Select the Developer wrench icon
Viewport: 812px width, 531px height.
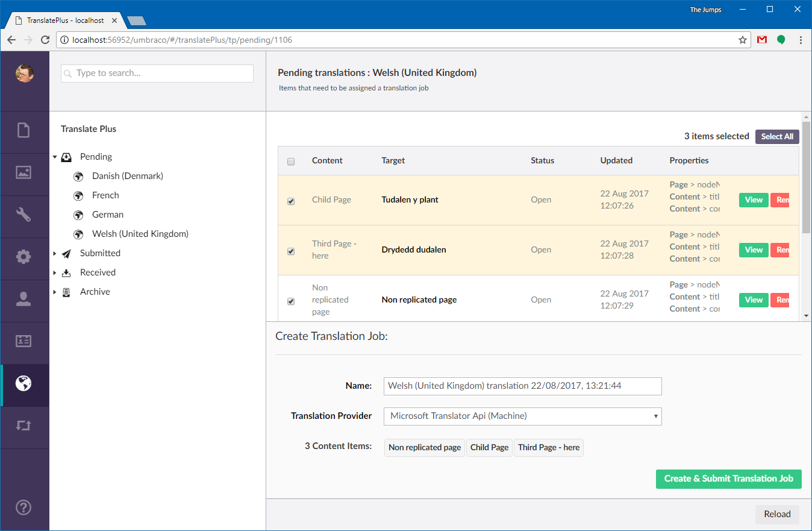[25, 214]
